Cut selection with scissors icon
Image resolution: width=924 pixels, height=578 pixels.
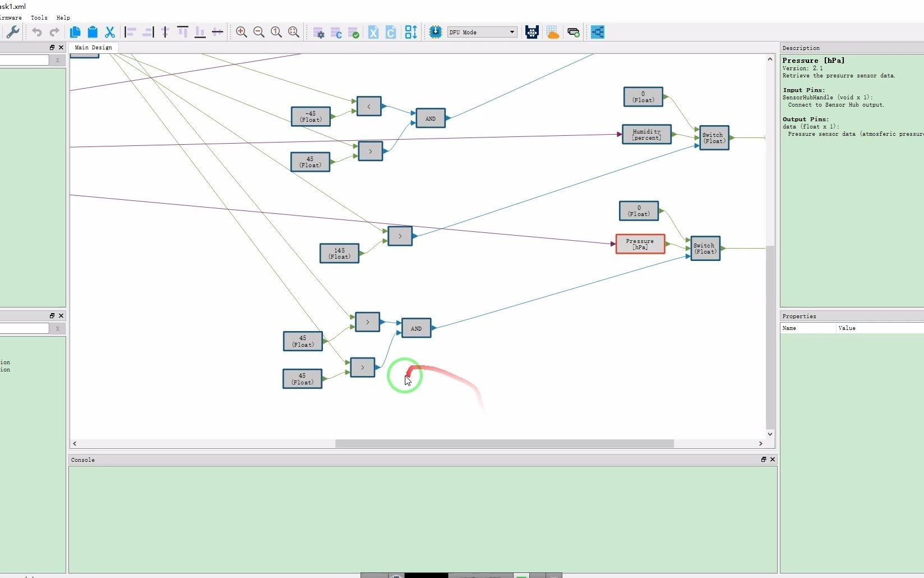110,32
